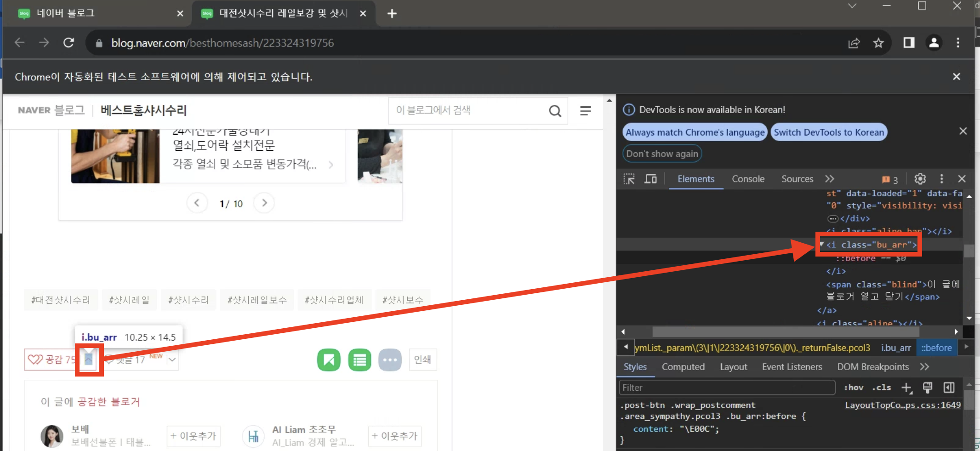
Task: Open the DevTools settings gear
Action: (920, 179)
